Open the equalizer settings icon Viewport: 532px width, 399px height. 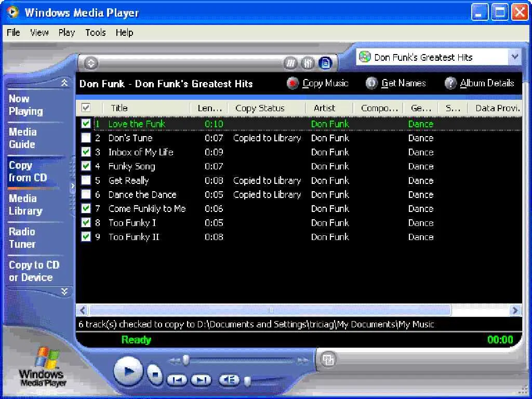(308, 63)
